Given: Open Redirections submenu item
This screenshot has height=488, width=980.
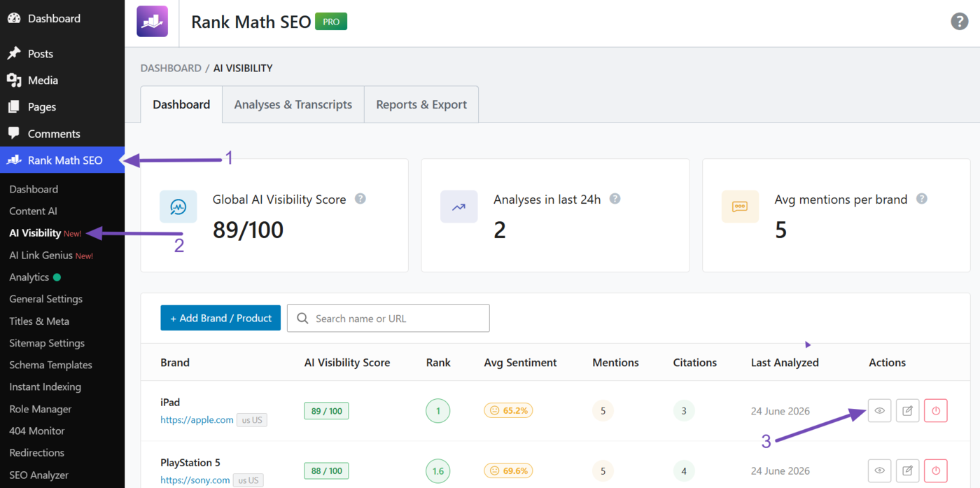Looking at the screenshot, I should (x=36, y=452).
